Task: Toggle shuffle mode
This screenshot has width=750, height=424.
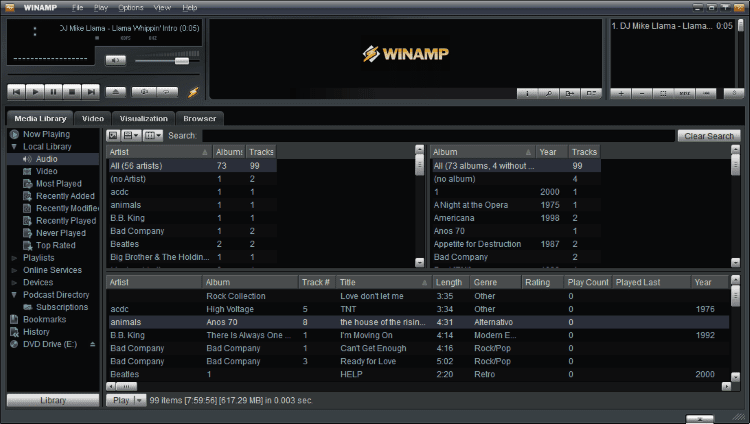Action: click(x=144, y=92)
